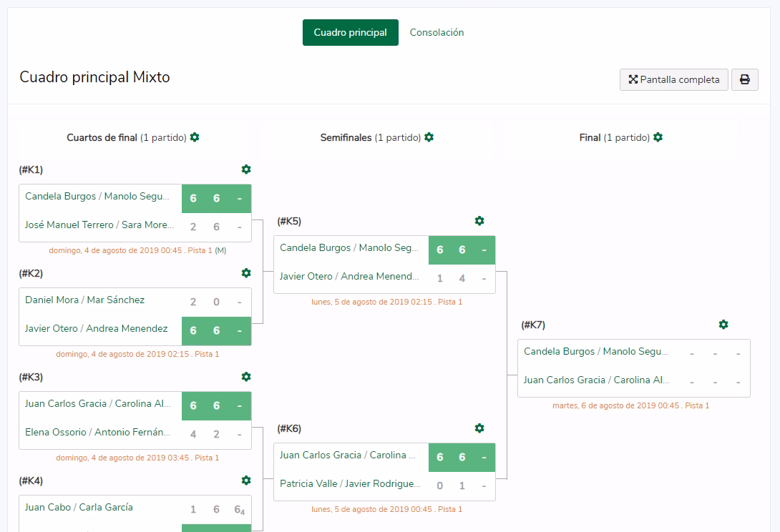780x532 pixels.
Task: Open settings gear beside Semifinales header
Action: click(x=429, y=137)
